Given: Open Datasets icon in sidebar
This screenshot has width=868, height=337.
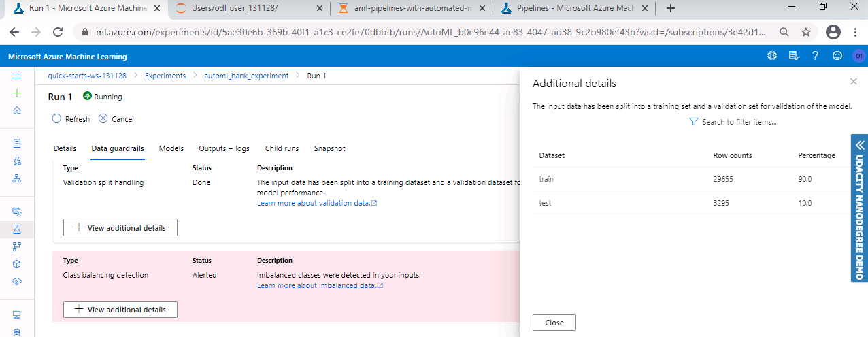Looking at the screenshot, I should point(17,212).
